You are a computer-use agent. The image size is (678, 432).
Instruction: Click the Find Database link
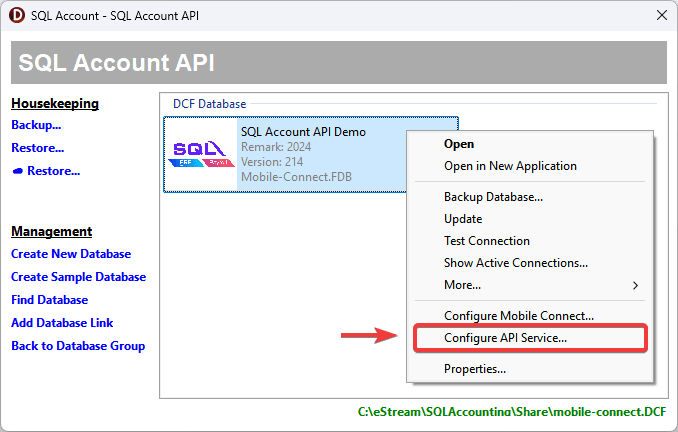(49, 300)
